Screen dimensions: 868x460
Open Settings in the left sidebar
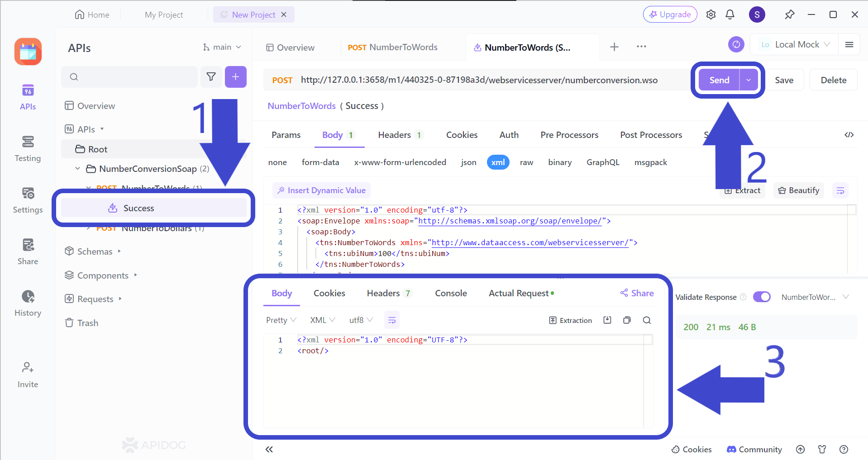tap(28, 200)
